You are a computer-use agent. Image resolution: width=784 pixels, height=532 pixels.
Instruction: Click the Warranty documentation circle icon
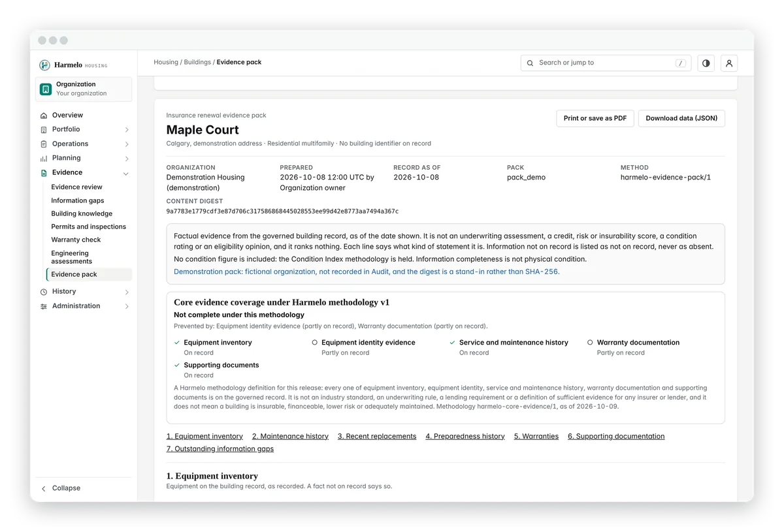[590, 343]
